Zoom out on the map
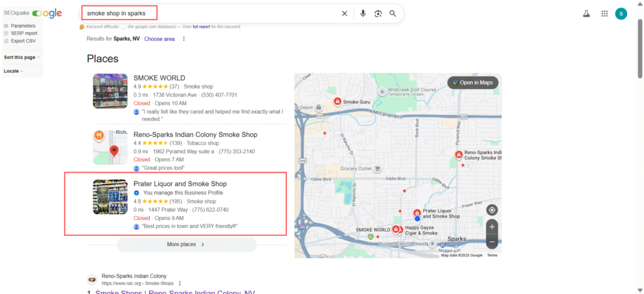Image resolution: width=644 pixels, height=294 pixels. 492,241
